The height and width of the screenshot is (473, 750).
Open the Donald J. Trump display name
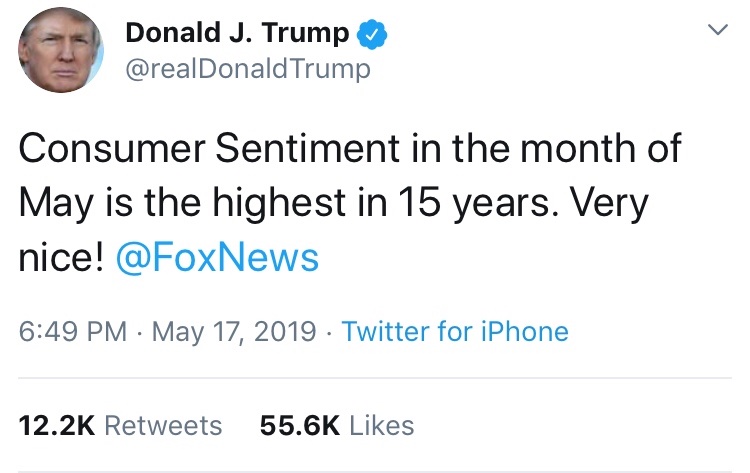pyautogui.click(x=237, y=34)
